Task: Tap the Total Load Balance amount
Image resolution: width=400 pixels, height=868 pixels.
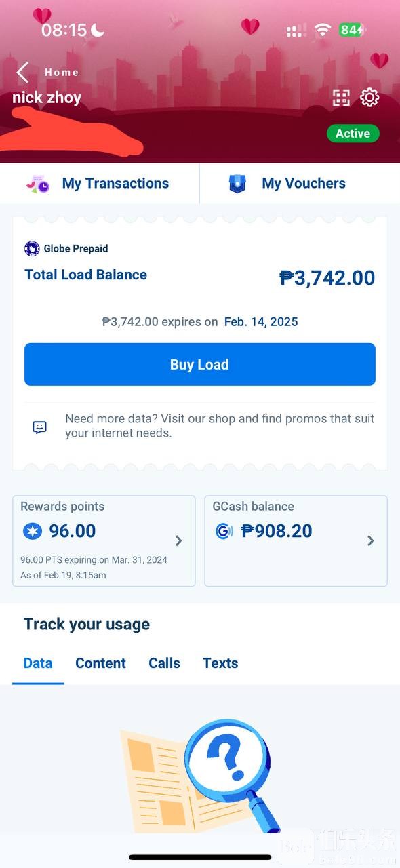Action: click(x=327, y=277)
